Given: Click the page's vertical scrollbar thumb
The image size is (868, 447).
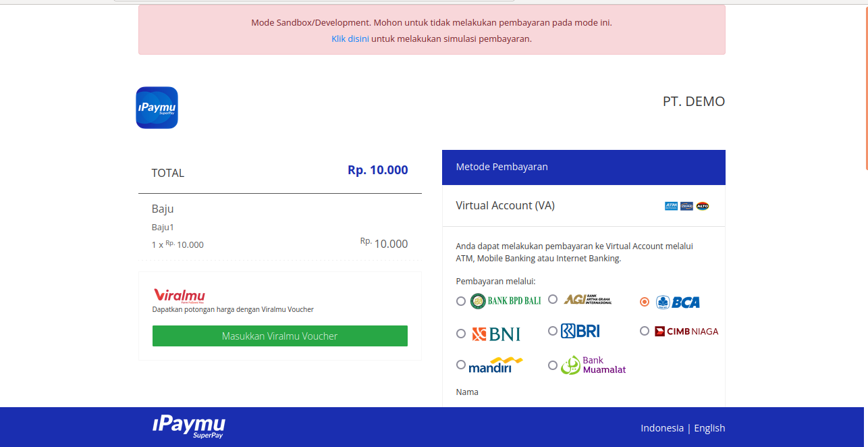Looking at the screenshot, I should click(866, 88).
